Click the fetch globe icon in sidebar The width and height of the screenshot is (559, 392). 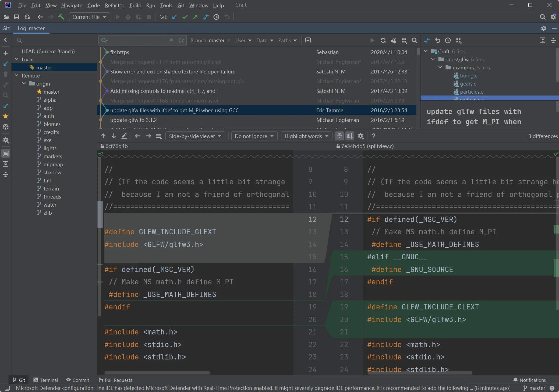[x=6, y=127]
